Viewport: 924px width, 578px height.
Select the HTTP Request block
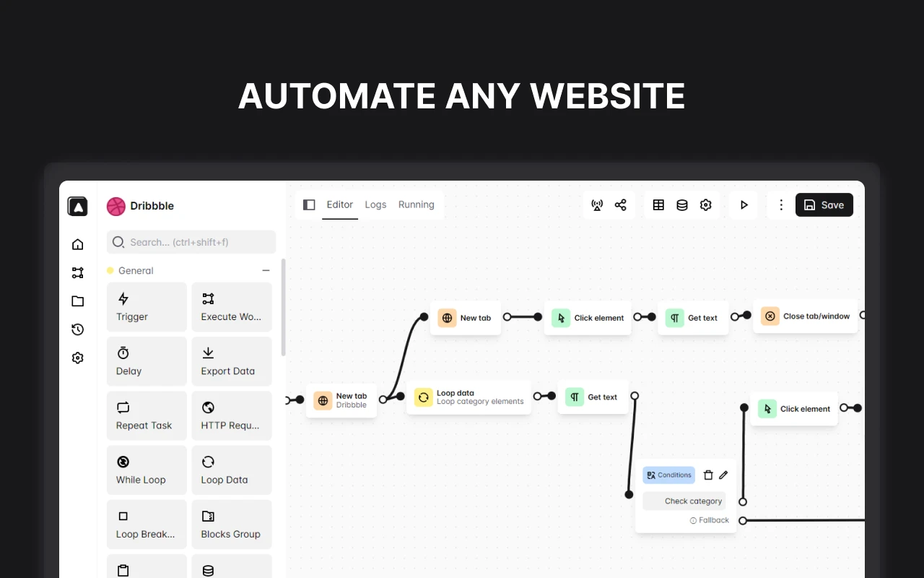[x=232, y=415]
